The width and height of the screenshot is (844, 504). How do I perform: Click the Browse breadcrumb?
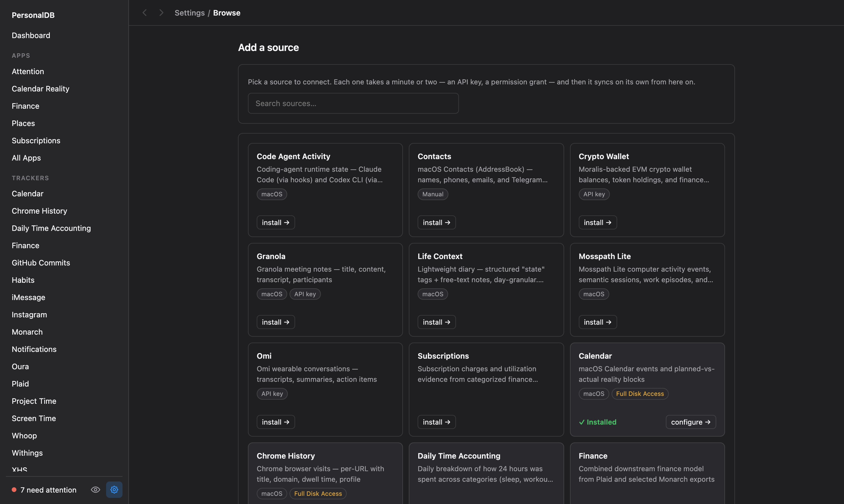pyautogui.click(x=227, y=13)
